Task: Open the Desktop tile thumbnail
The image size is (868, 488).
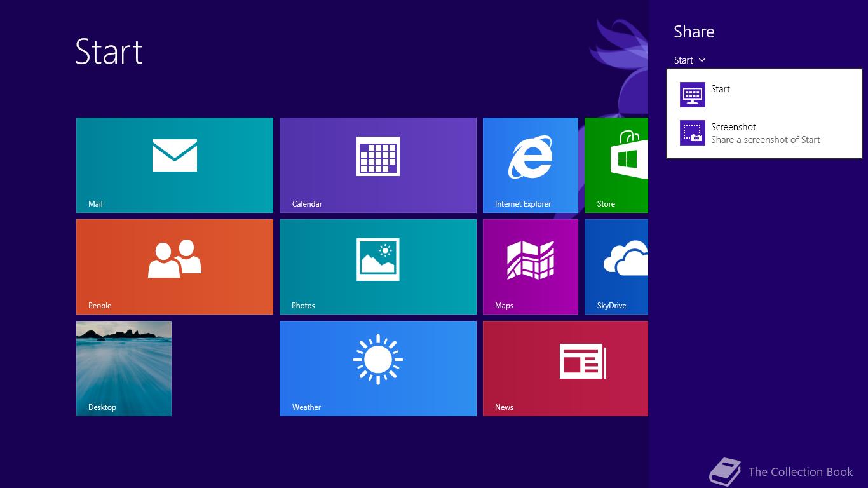Action: 124,369
